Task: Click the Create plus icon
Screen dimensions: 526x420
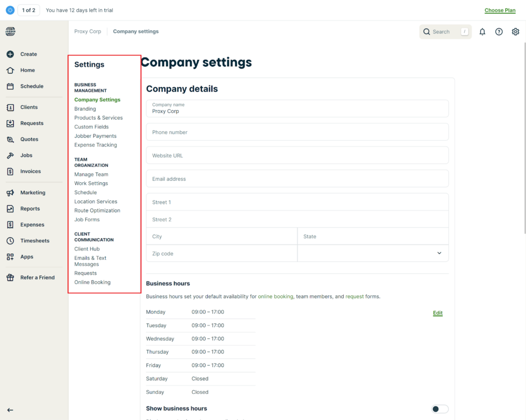Action: pyautogui.click(x=10, y=54)
